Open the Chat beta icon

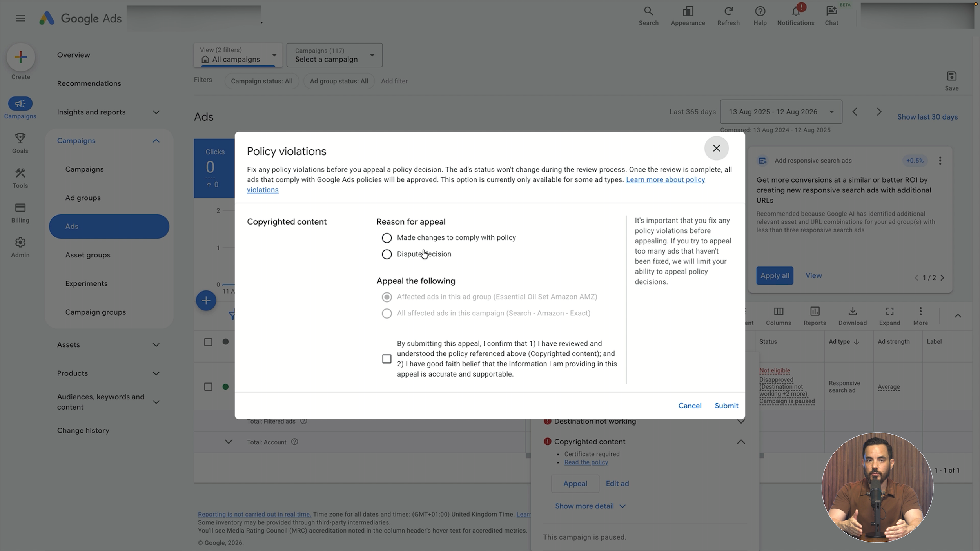pyautogui.click(x=831, y=16)
